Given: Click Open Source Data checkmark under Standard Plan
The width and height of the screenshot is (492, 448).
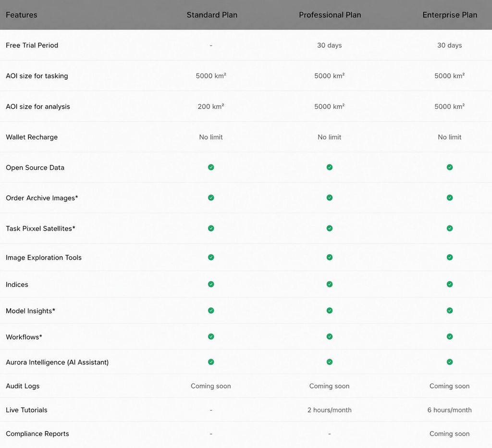Looking at the screenshot, I should tap(211, 167).
